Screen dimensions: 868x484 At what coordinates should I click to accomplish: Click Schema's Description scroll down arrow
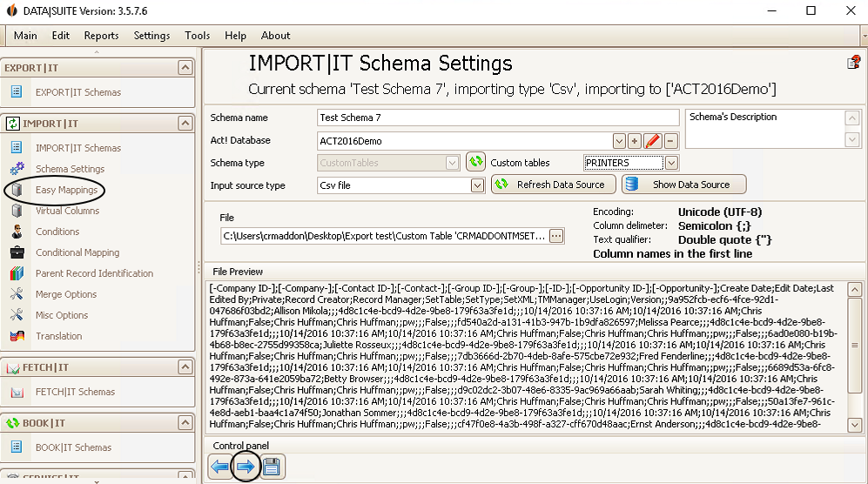point(852,140)
